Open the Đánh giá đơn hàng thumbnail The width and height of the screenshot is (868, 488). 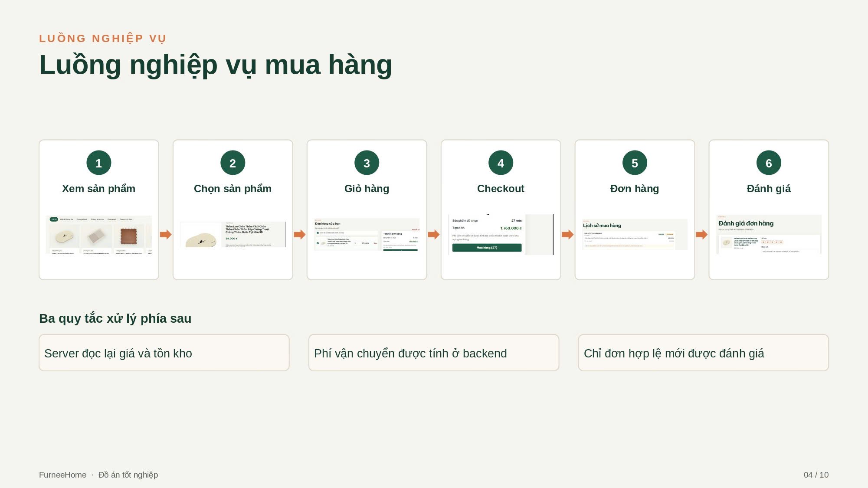point(769,235)
